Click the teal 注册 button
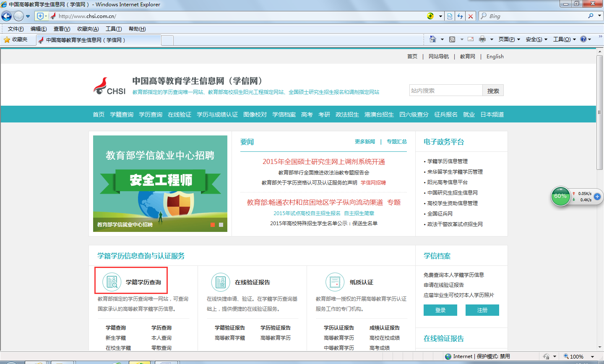 point(482,310)
